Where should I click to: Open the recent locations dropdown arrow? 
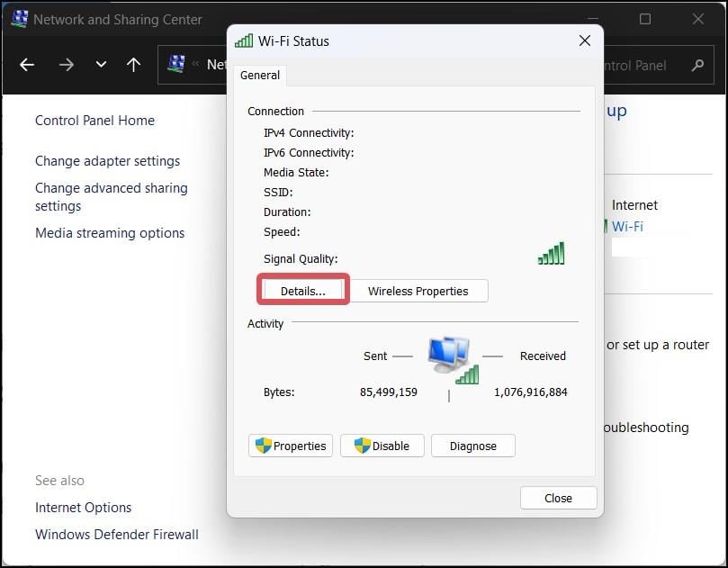tap(101, 65)
